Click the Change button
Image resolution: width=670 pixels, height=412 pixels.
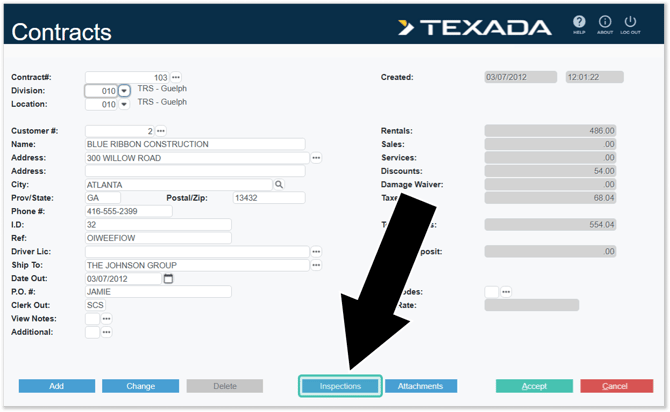coord(140,386)
